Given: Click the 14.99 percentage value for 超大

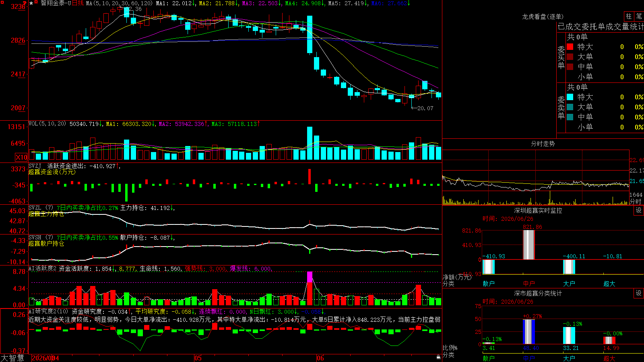Looking at the screenshot, I should coord(611,348).
